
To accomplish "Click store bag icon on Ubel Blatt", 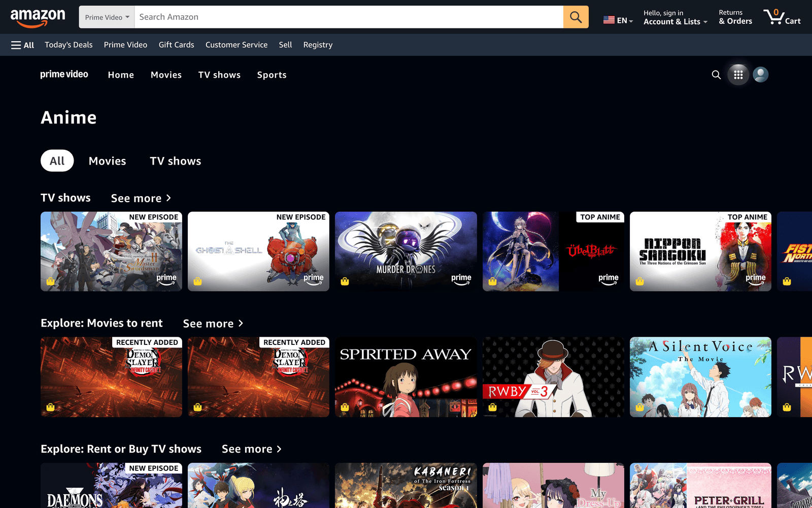I will pyautogui.click(x=492, y=281).
